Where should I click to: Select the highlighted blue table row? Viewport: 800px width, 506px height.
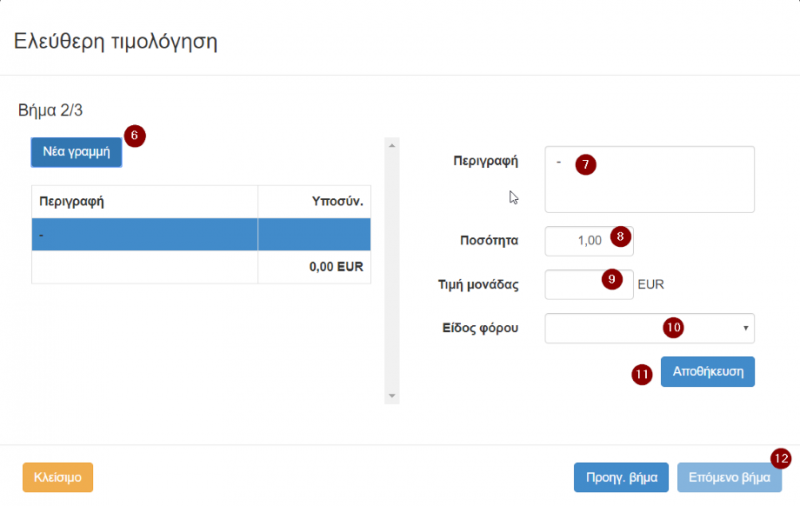[201, 234]
